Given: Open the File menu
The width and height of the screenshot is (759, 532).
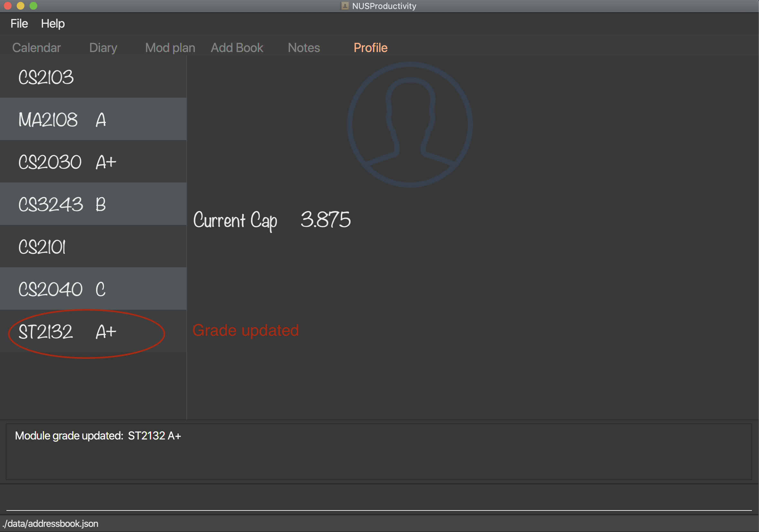Looking at the screenshot, I should pos(19,23).
